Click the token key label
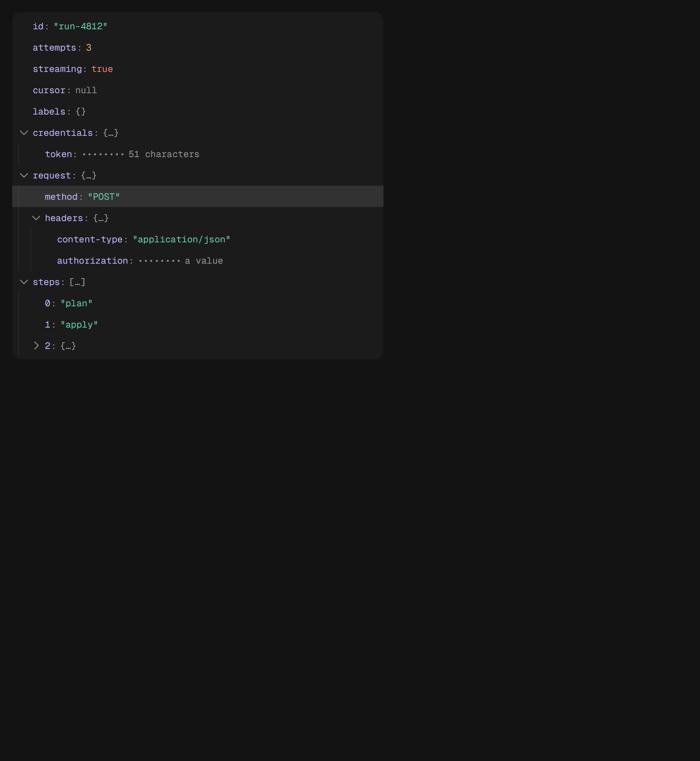The height and width of the screenshot is (761, 700). (x=59, y=154)
